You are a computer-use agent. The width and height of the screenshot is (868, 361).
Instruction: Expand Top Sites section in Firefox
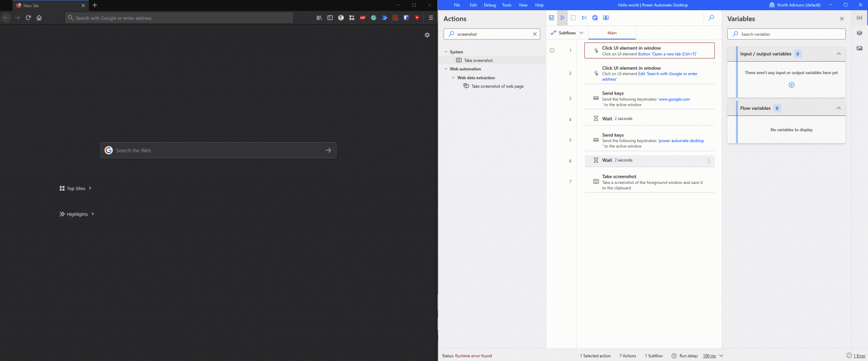pos(90,188)
